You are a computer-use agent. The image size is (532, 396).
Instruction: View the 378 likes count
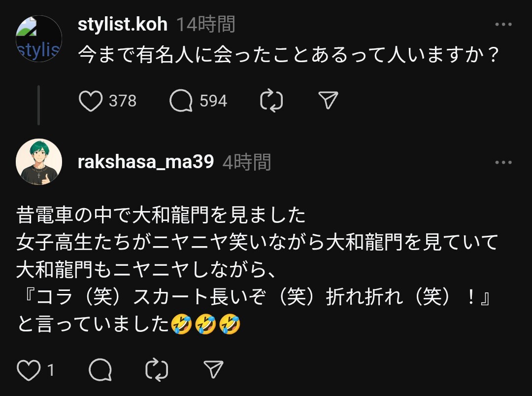coord(123,101)
